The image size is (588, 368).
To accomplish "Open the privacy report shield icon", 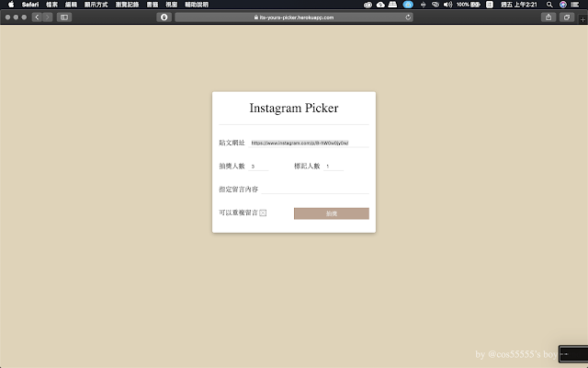I will point(164,17).
